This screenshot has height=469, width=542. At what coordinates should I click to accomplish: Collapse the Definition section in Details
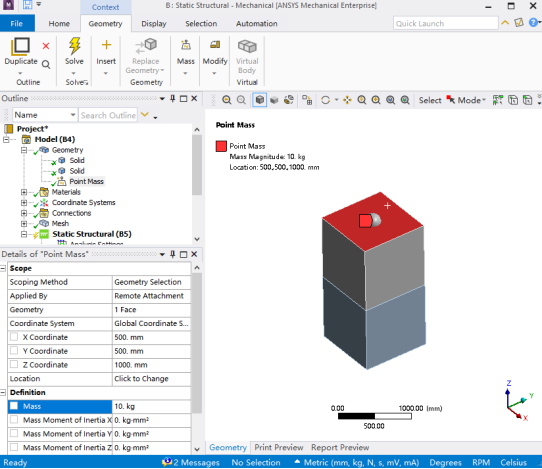click(3, 392)
